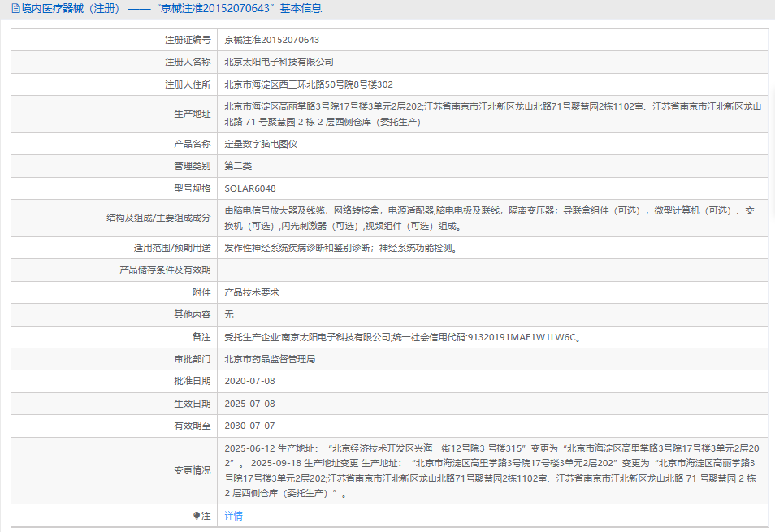Viewport: 775px width, 532px height.
Task: Click the 备注 text with the credit code
Action: pyautogui.click(x=402, y=337)
